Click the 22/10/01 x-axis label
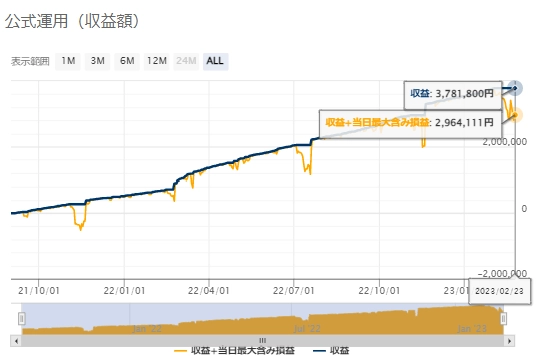 (379, 291)
